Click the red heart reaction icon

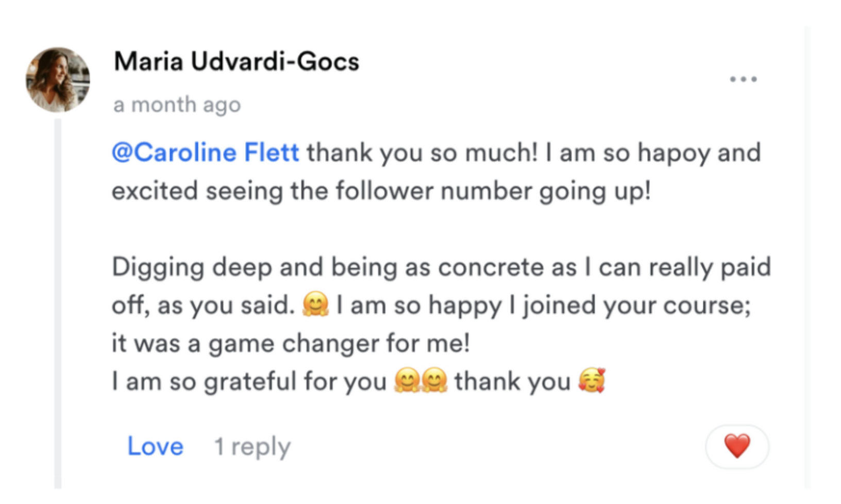click(737, 446)
